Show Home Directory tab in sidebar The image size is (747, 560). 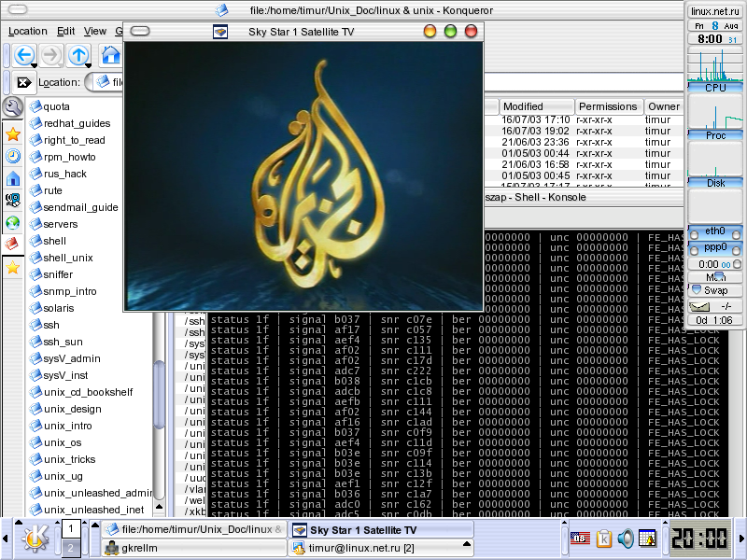(13, 178)
